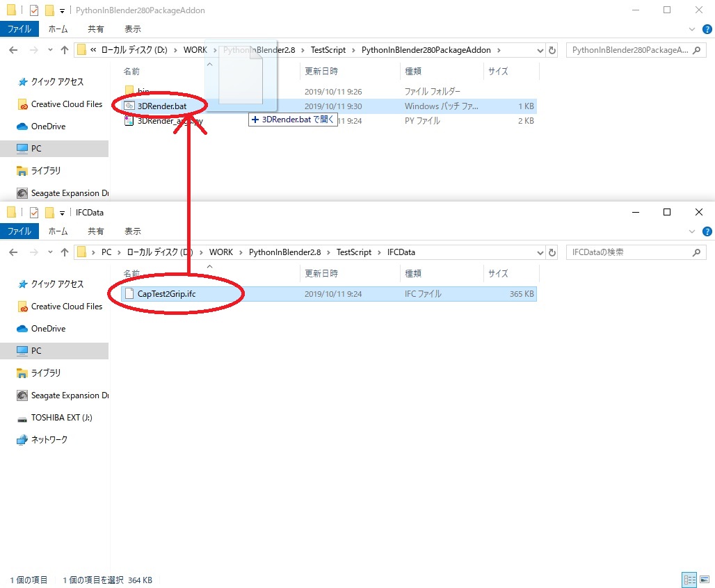Click new folder icon in the IFCData window title bar
Image resolution: width=715 pixels, height=588 pixels.
tap(49, 213)
